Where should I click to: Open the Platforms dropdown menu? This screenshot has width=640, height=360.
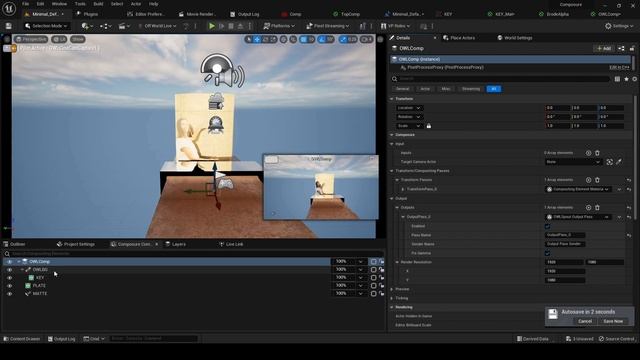tap(279, 26)
